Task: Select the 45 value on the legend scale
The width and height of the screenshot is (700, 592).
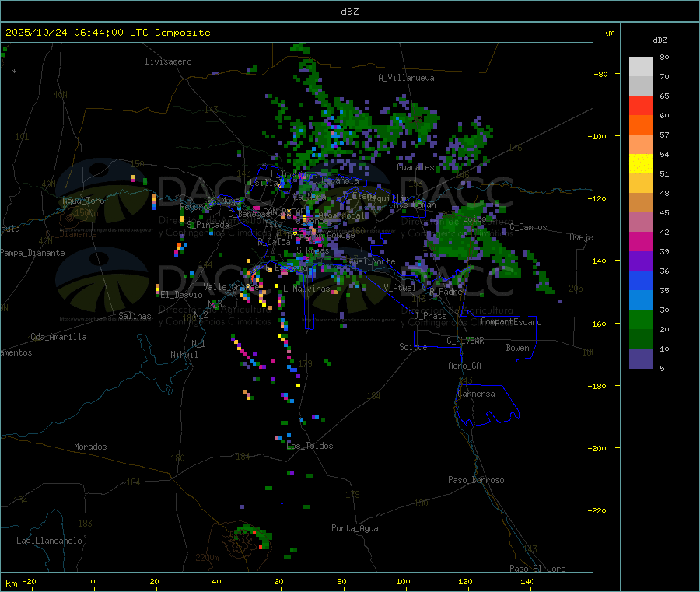Action: coord(664,213)
